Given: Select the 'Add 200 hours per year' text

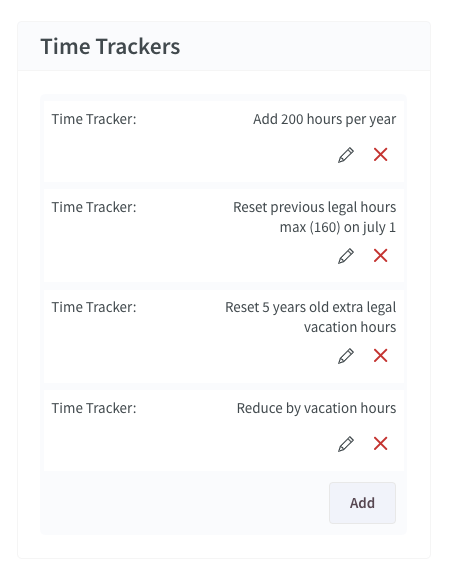Looking at the screenshot, I should [x=324, y=120].
